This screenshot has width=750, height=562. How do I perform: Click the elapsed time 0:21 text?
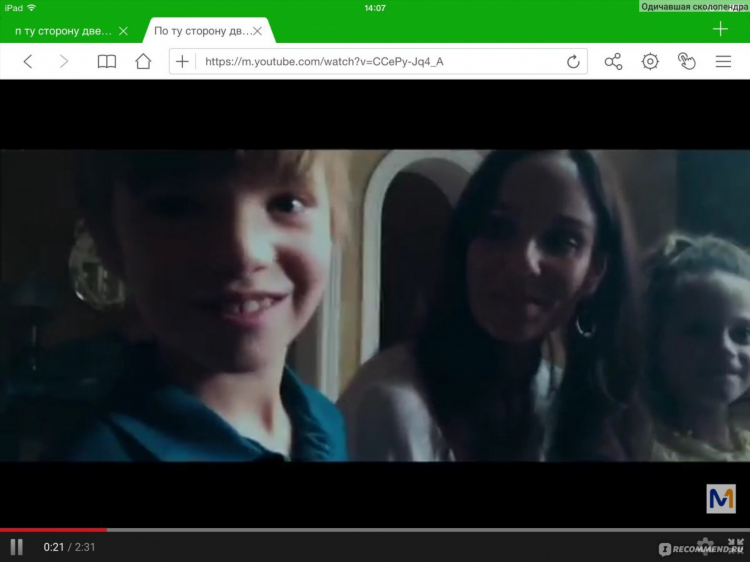54,547
